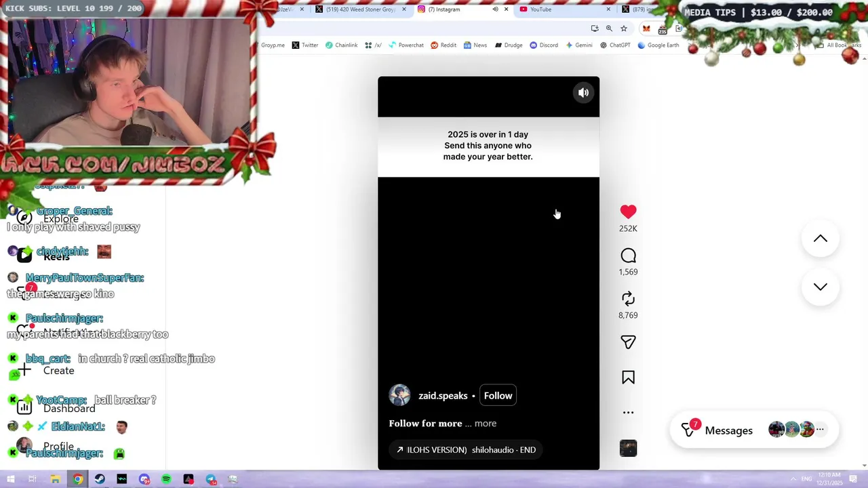This screenshot has width=868, height=488.
Task: Open the Discord bookmark
Action: 544,45
